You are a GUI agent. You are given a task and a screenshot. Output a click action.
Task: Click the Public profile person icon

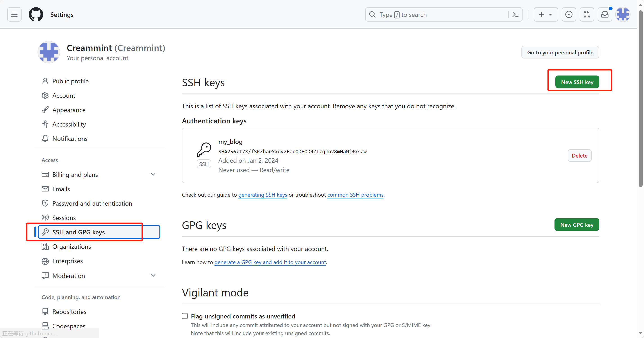tap(45, 81)
